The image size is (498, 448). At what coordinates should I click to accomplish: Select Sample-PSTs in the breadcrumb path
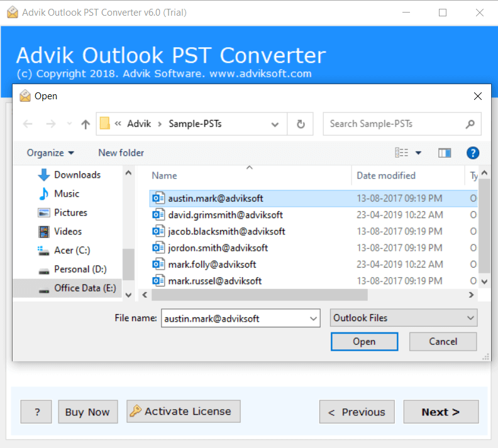(x=195, y=123)
